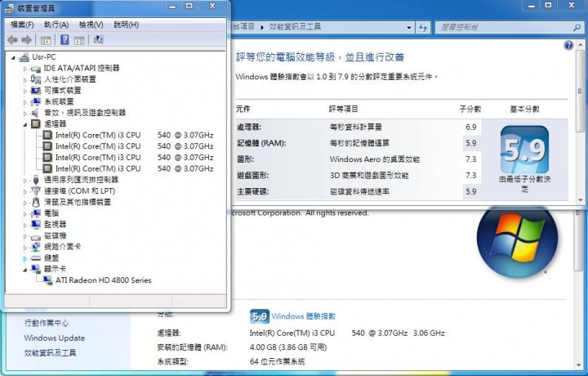Click the 效能資訊及工具 breadcrumb in address bar

point(295,27)
